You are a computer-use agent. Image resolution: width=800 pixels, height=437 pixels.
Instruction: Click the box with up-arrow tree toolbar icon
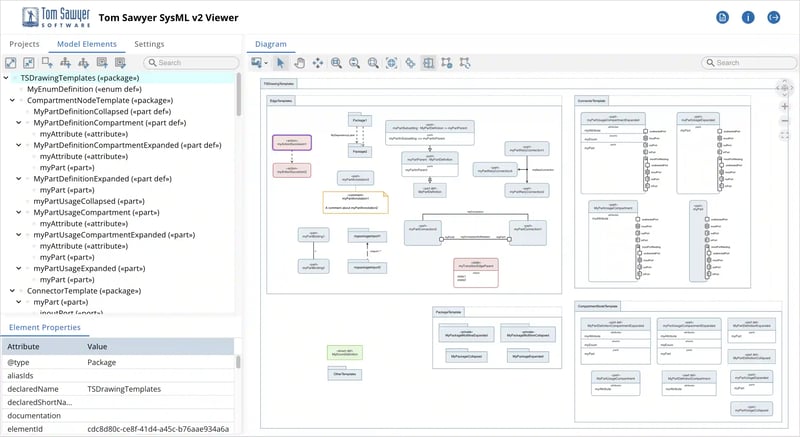[x=47, y=63]
